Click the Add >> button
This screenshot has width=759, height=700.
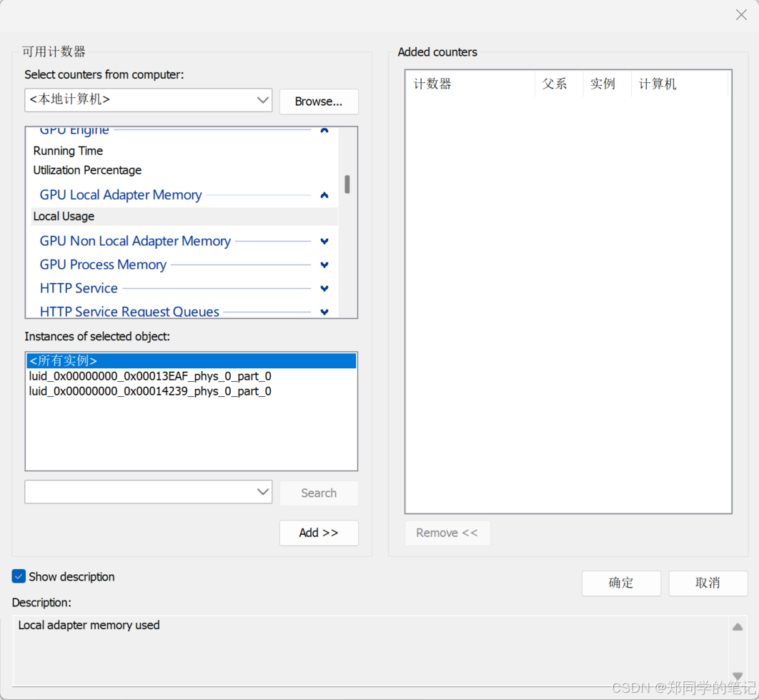[x=319, y=533]
